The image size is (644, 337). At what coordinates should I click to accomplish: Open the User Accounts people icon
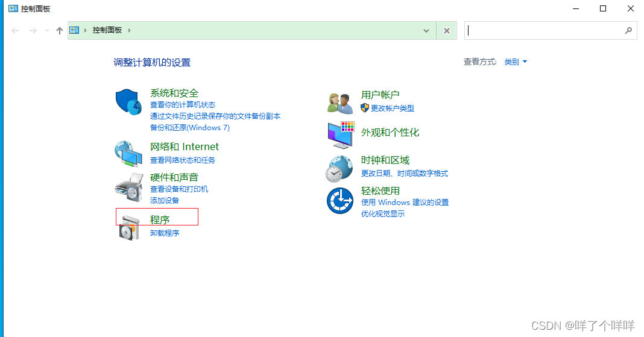(x=340, y=103)
